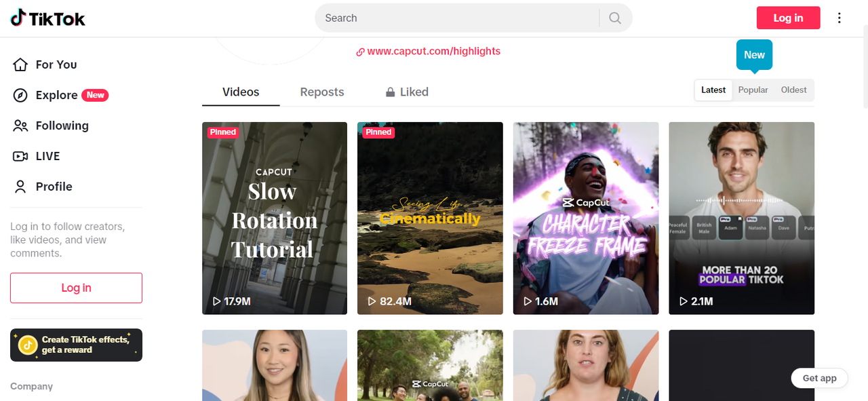This screenshot has width=868, height=401.
Task: Open the Profile page label
Action: [x=54, y=187]
